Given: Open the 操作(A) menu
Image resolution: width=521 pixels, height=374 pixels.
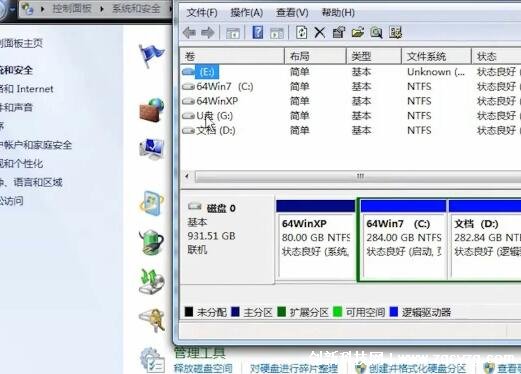Looking at the screenshot, I should (247, 13).
